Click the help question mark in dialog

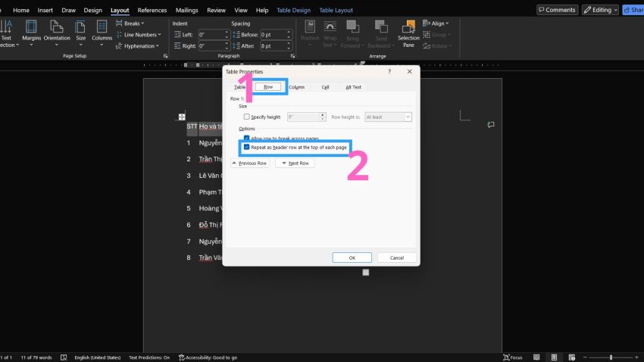point(389,71)
